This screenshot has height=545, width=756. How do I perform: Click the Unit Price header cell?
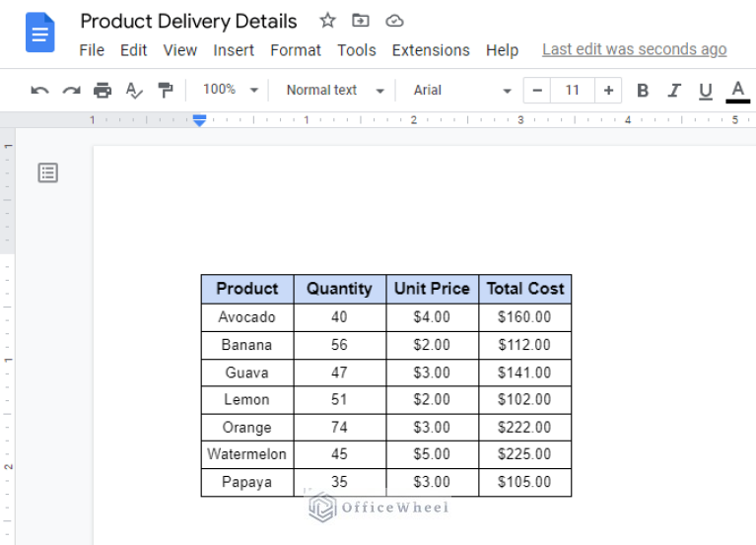432,289
